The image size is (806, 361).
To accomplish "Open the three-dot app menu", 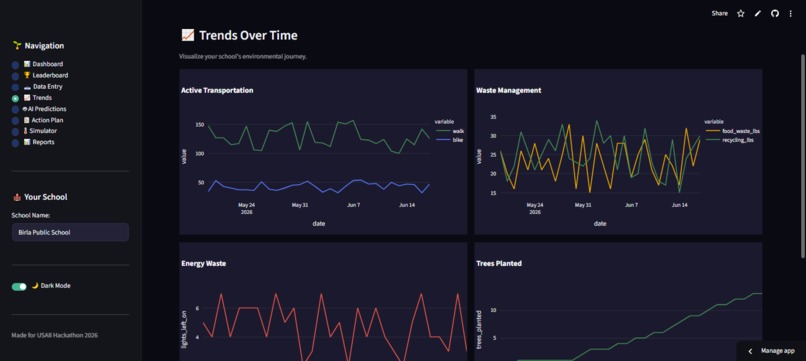I will pyautogui.click(x=791, y=14).
